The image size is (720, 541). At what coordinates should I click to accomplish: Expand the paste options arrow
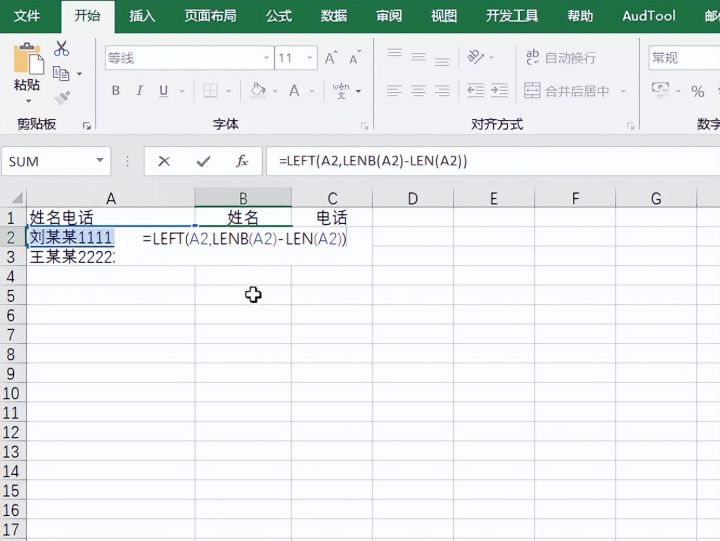click(28, 101)
